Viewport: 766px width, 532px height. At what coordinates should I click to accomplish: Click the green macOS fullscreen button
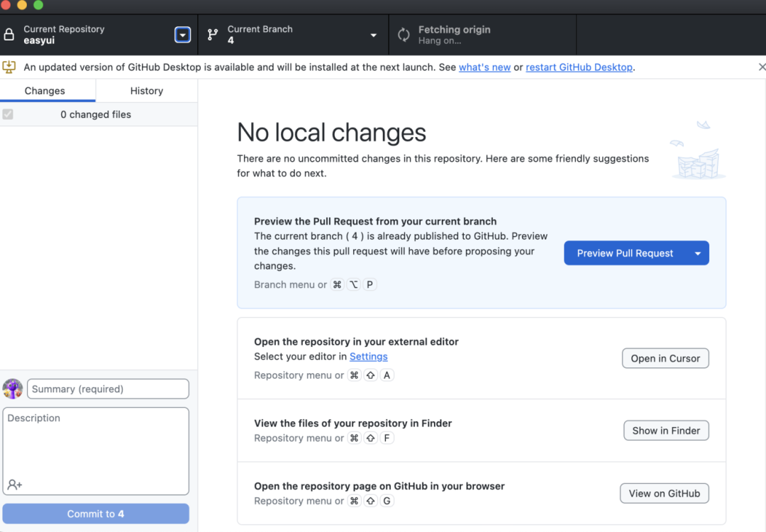(x=38, y=5)
